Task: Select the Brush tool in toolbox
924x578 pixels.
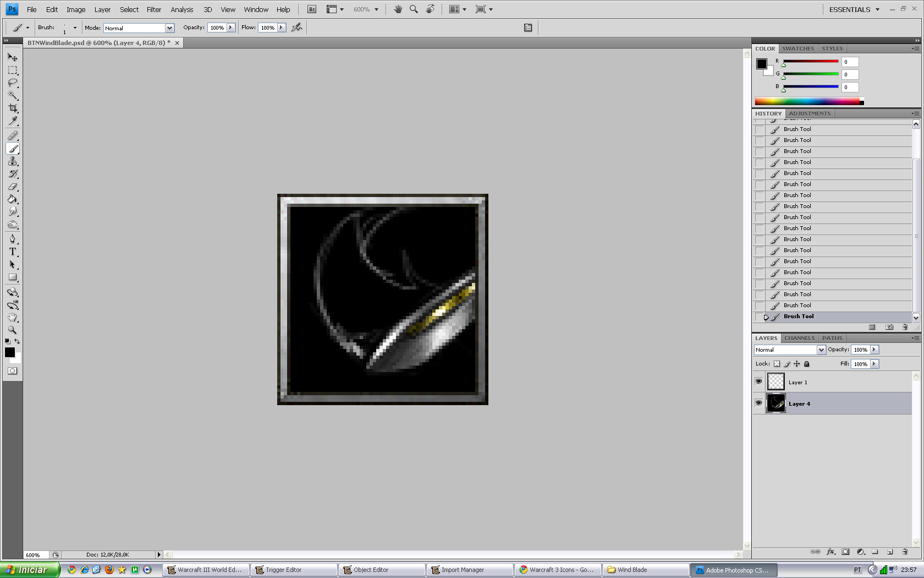Action: pos(13,149)
